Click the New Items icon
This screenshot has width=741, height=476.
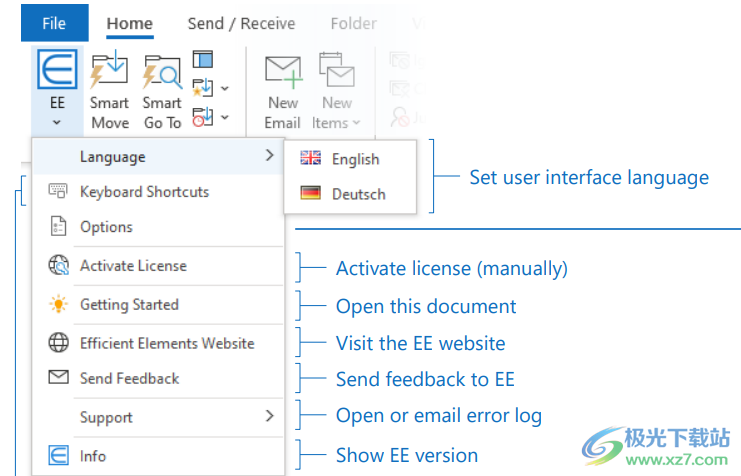(x=336, y=70)
